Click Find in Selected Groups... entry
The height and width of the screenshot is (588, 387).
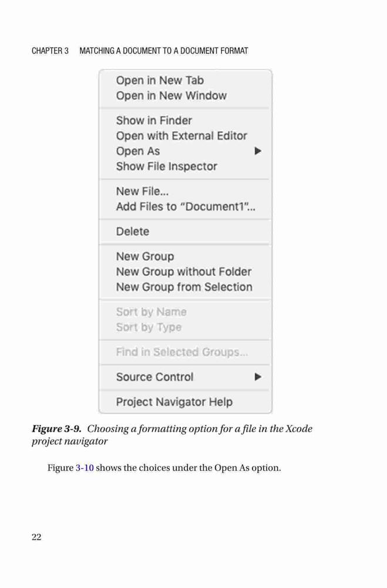tap(185, 352)
